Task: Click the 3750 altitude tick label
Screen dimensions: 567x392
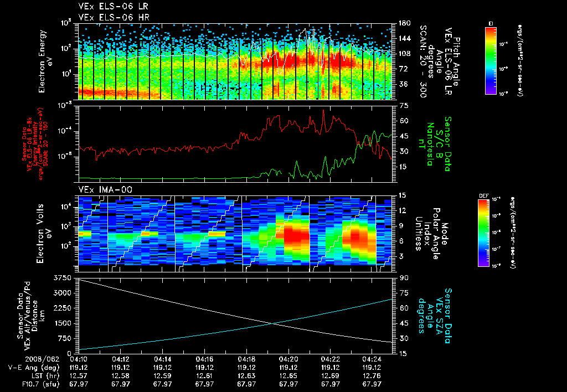Action: [63, 278]
